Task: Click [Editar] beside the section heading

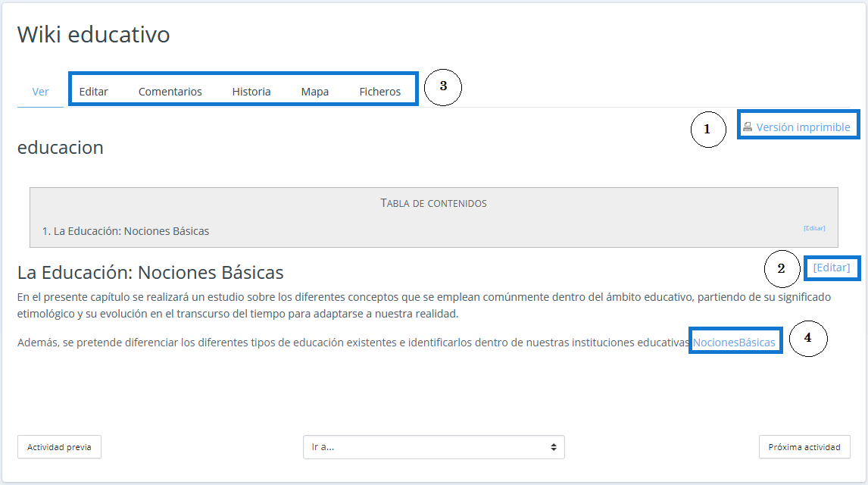Action: [832, 268]
